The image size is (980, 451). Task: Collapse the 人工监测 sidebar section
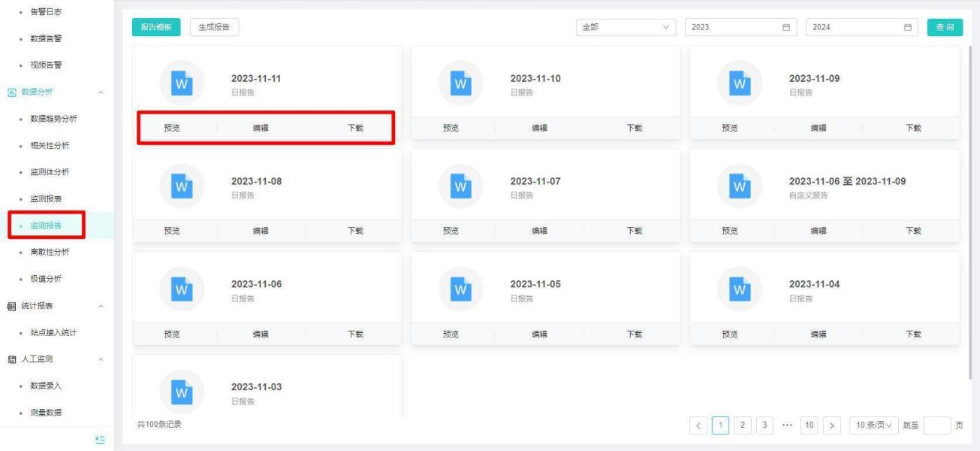pyautogui.click(x=101, y=360)
